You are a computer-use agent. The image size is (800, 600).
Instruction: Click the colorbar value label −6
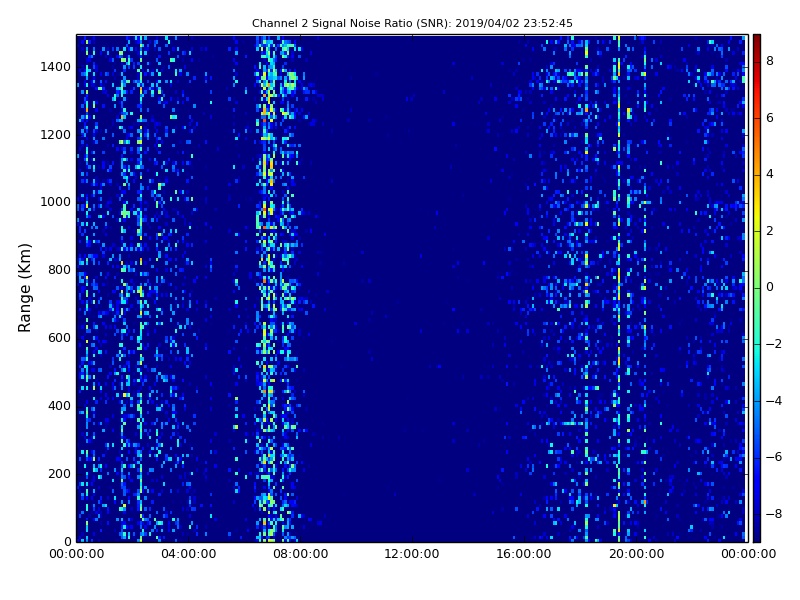[774, 457]
